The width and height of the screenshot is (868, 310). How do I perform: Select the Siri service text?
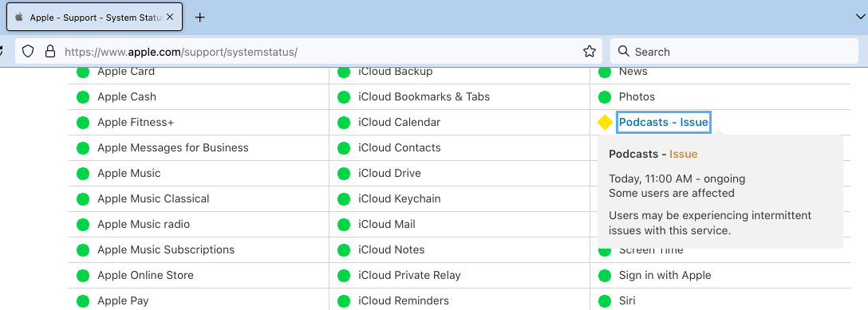(627, 301)
